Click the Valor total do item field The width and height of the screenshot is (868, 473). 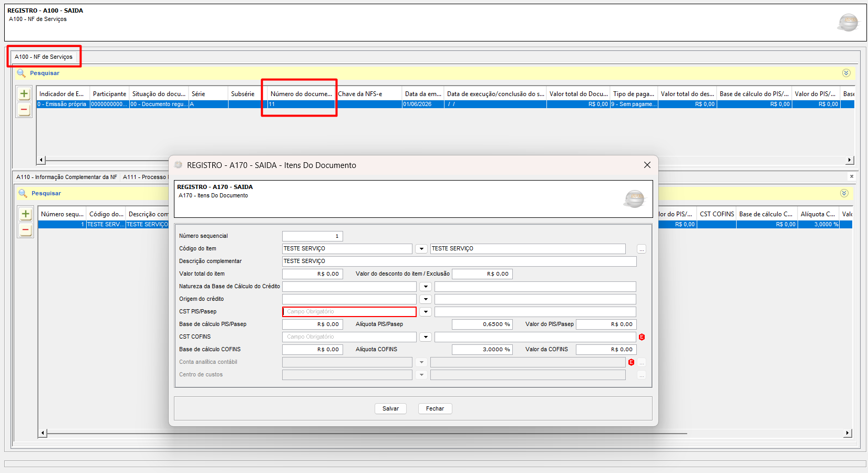pyautogui.click(x=313, y=274)
